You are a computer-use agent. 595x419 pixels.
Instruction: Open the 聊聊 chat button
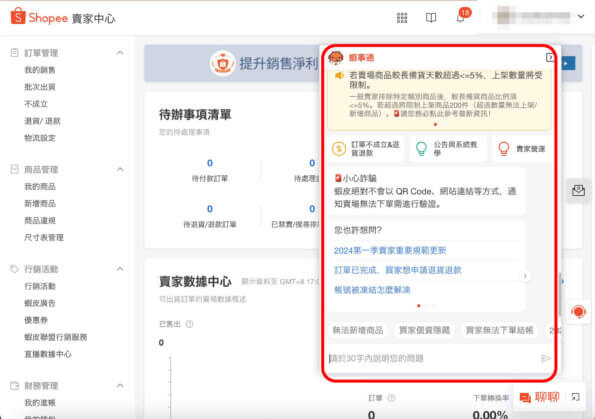pos(540,397)
